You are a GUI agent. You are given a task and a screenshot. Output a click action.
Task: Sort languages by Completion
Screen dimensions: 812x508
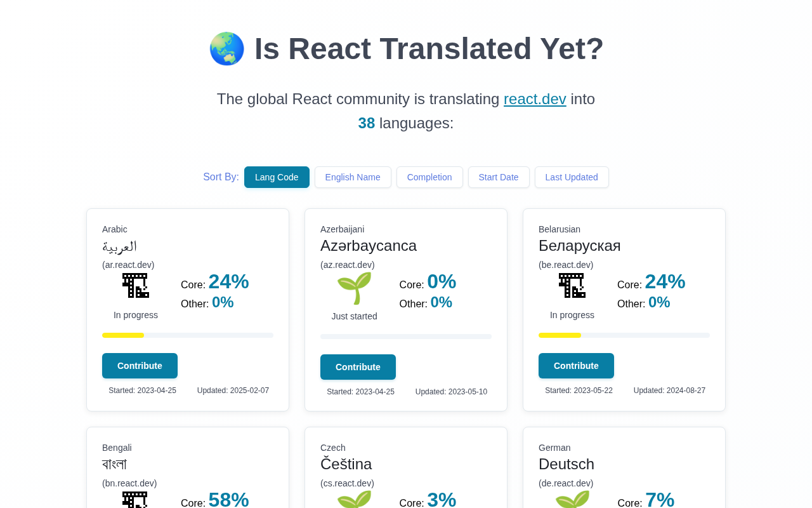click(429, 177)
